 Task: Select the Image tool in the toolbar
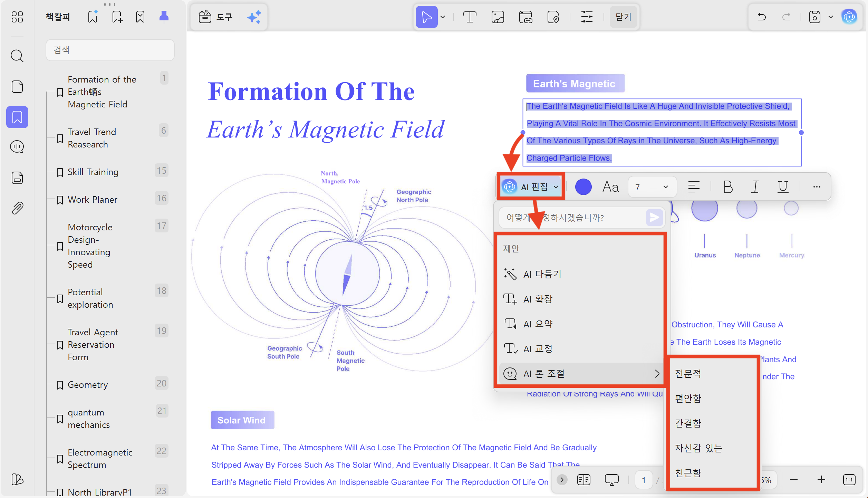point(498,17)
